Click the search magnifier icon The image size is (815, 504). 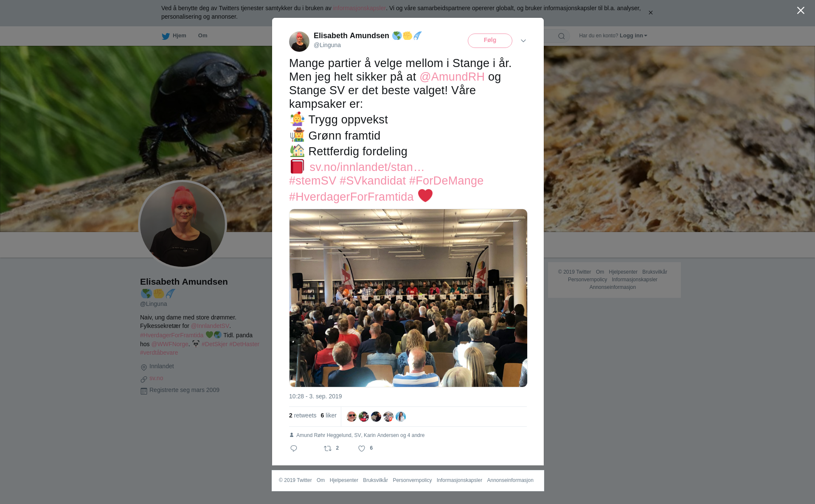[x=562, y=36]
